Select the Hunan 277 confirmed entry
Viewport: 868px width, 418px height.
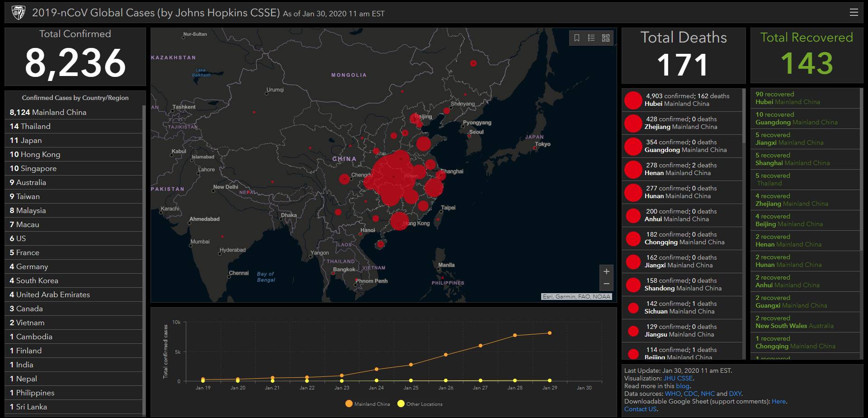[x=682, y=192]
